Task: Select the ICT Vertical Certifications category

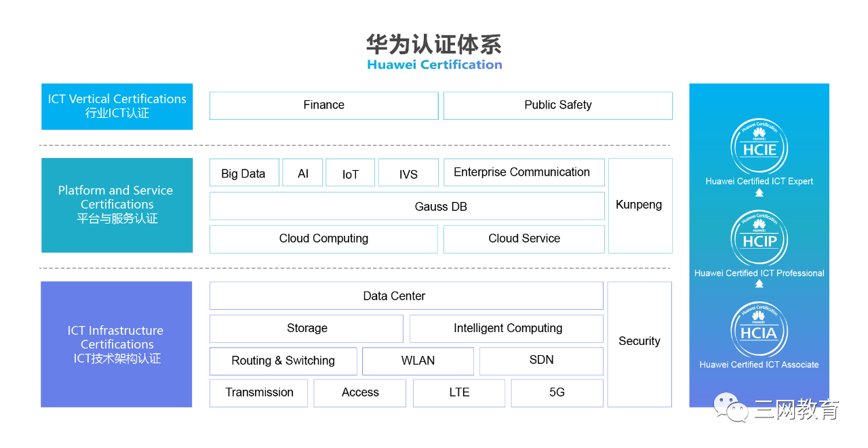Action: pyautogui.click(x=117, y=106)
